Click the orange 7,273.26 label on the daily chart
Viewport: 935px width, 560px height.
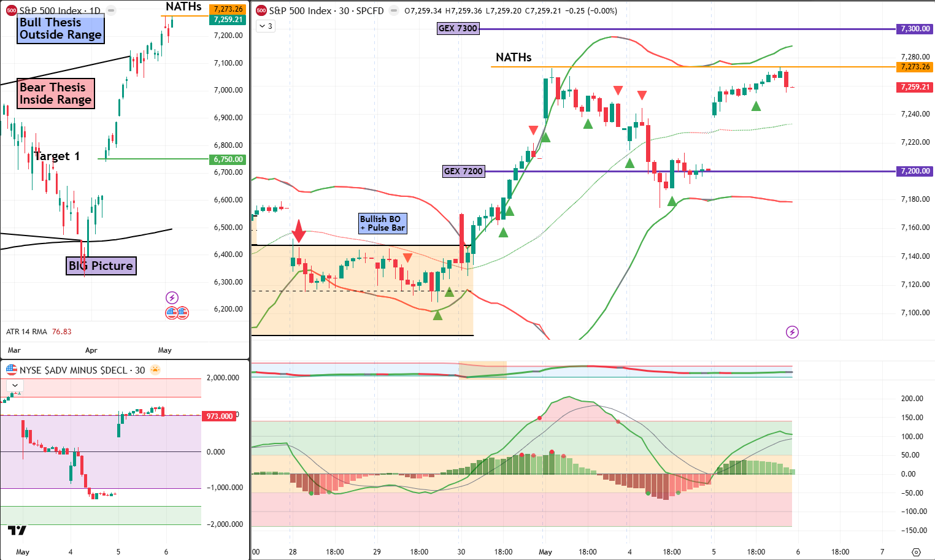(228, 9)
